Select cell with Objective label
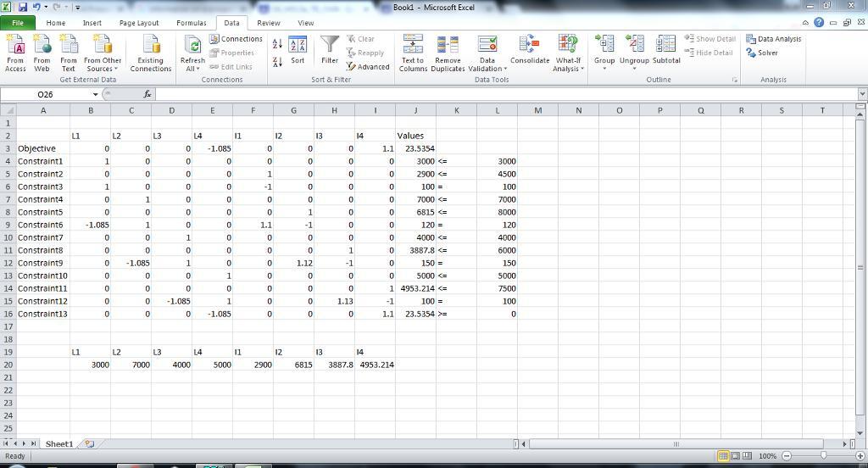The height and width of the screenshot is (468, 868). [x=43, y=148]
